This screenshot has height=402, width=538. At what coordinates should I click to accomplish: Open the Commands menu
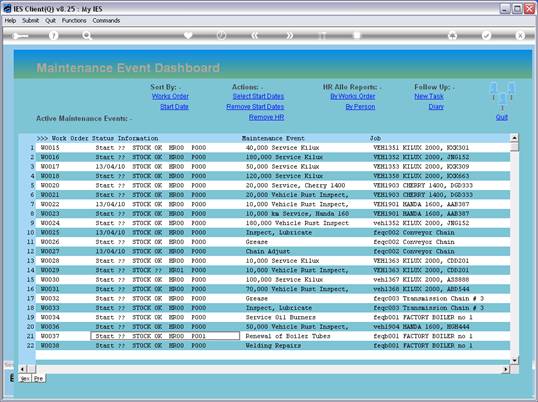tap(106, 21)
